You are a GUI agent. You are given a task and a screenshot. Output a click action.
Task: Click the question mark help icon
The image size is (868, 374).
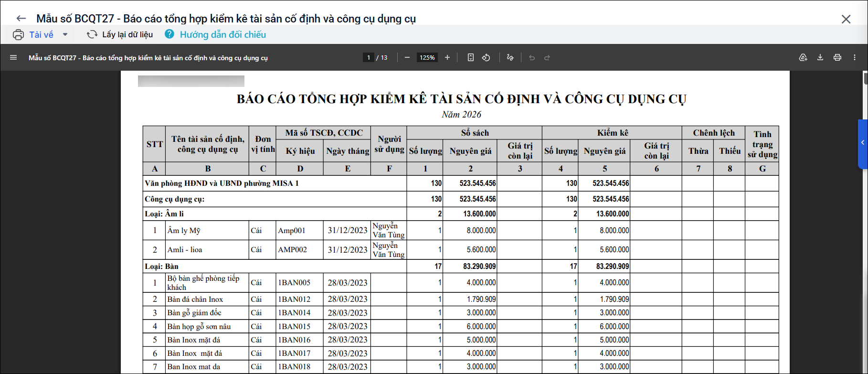pos(169,34)
